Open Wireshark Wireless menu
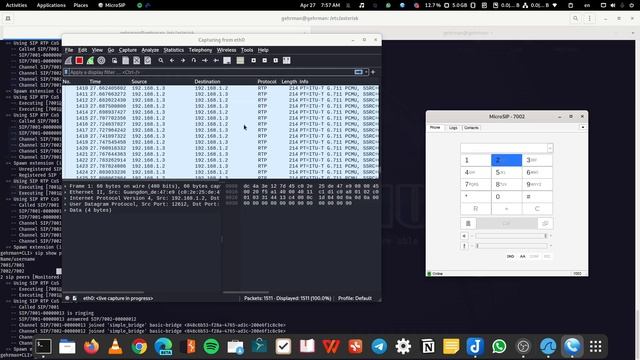Screen dimensions: 640x360 click(x=226, y=50)
